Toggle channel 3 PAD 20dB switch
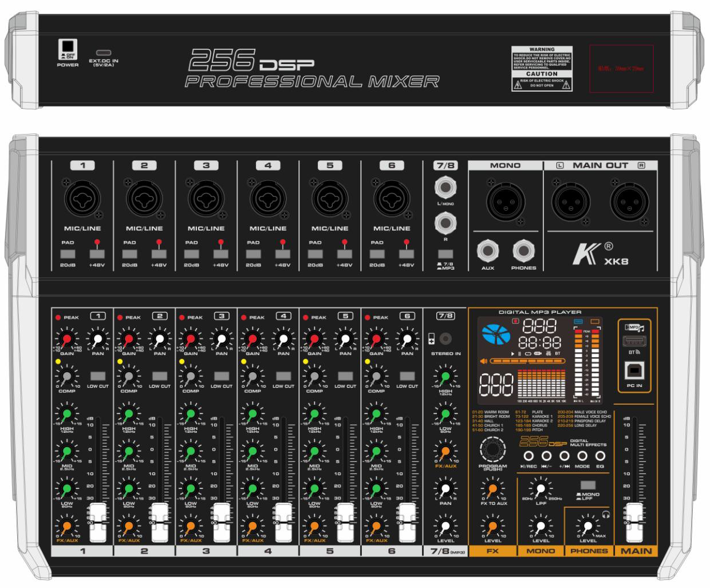The height and width of the screenshot is (588, 710). click(x=191, y=254)
